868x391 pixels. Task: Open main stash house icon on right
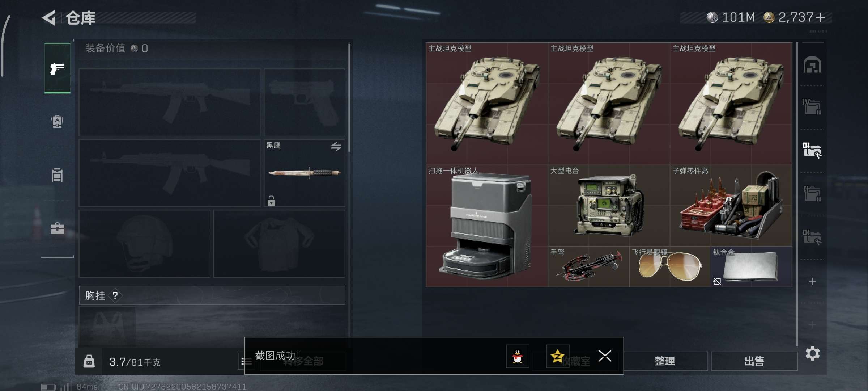(812, 65)
